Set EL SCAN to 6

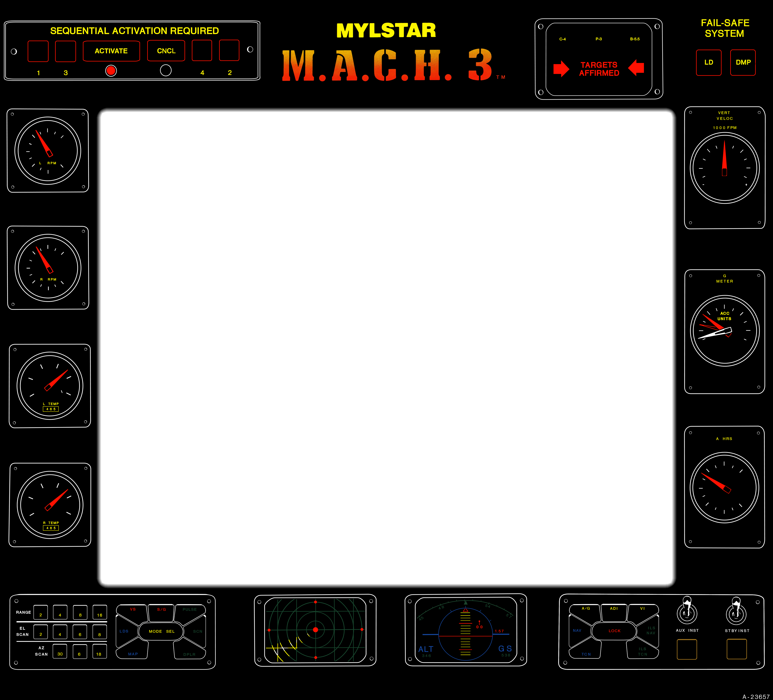click(80, 632)
